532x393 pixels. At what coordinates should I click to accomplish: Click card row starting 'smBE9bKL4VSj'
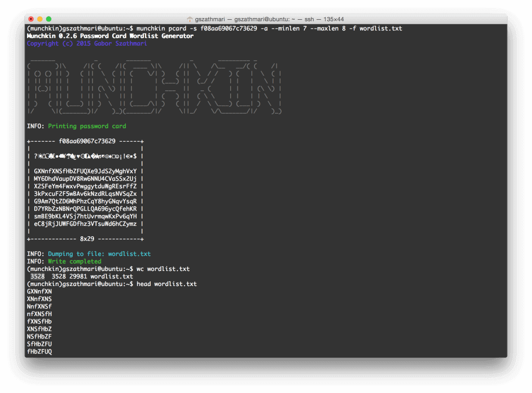[x=85, y=216]
